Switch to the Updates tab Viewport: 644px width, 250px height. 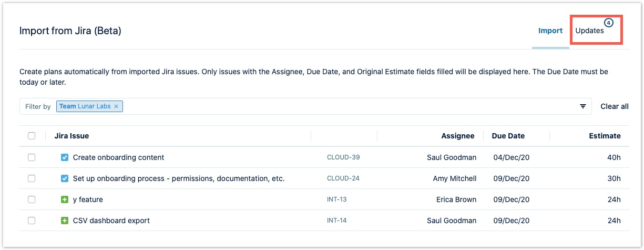pos(589,31)
